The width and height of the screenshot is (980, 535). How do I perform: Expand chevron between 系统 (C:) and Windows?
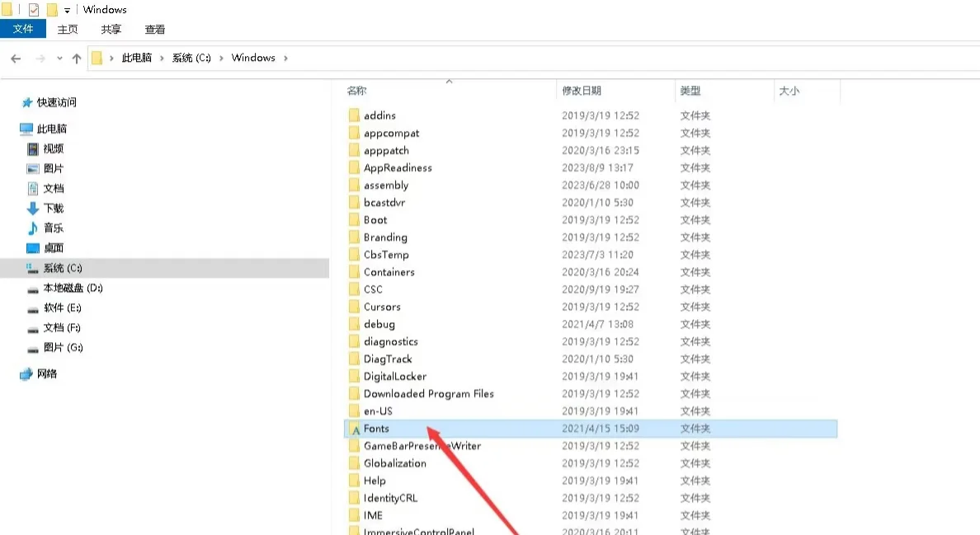(221, 58)
